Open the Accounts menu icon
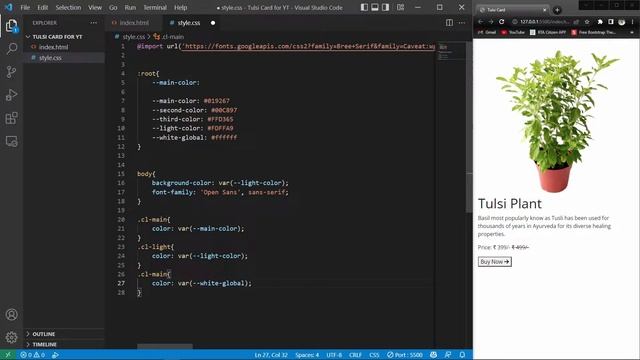Viewport: 640px width, 360px height. pyautogui.click(x=11, y=314)
